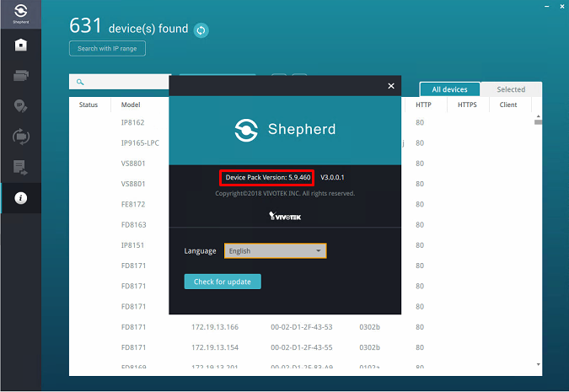Open the IP assignment sidebar icon

pos(21,106)
